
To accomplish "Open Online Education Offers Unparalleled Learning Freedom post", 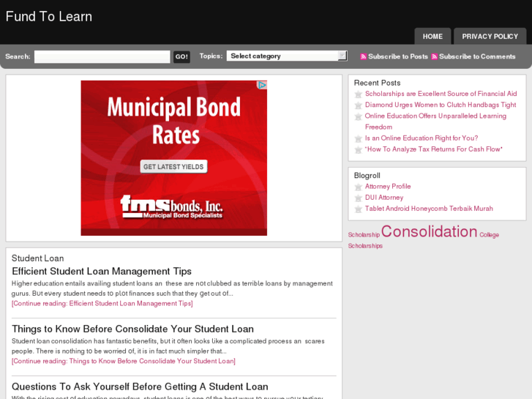I will pyautogui.click(x=435, y=122).
